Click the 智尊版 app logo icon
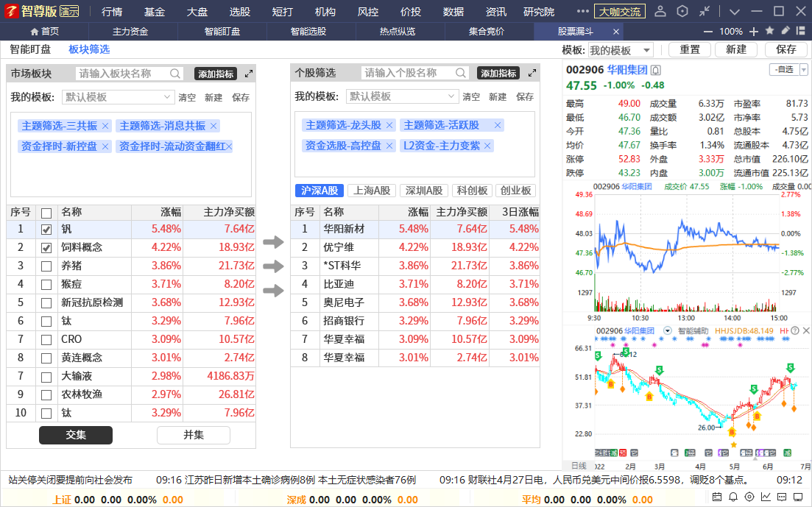812x507 pixels. 11,11
